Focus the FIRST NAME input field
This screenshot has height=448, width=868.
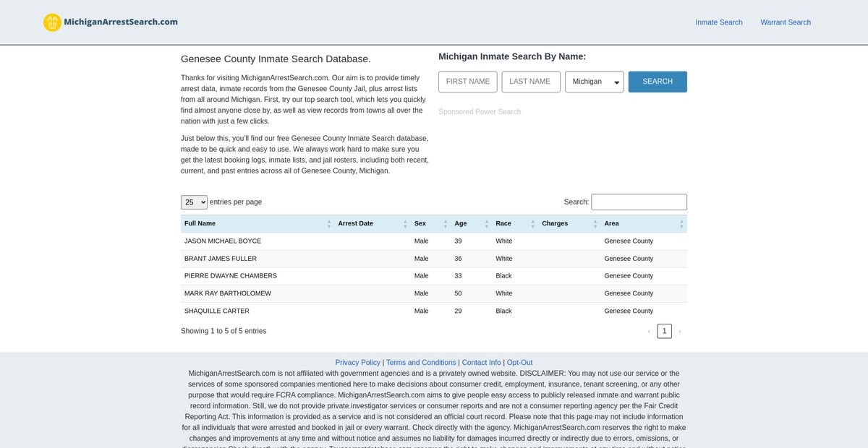tap(467, 82)
